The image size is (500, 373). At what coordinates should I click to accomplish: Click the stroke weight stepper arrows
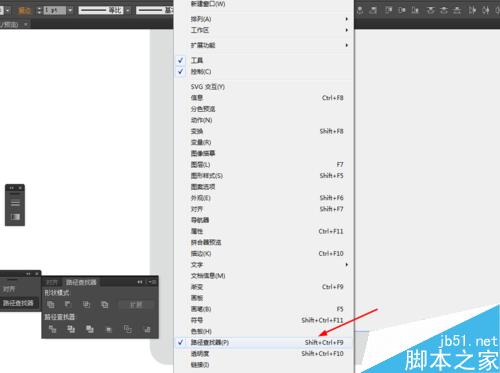pos(39,10)
